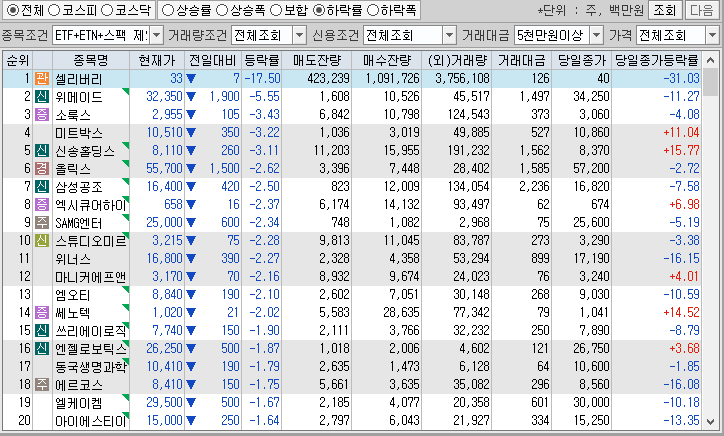Click the vertical scrollbar thumb
Viewport: 724px width, 436px height.
[x=711, y=82]
